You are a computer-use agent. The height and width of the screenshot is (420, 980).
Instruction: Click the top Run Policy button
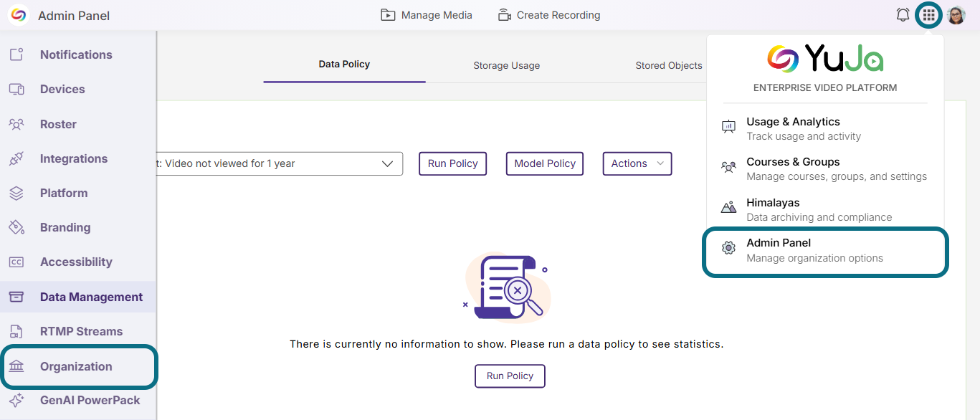click(452, 163)
